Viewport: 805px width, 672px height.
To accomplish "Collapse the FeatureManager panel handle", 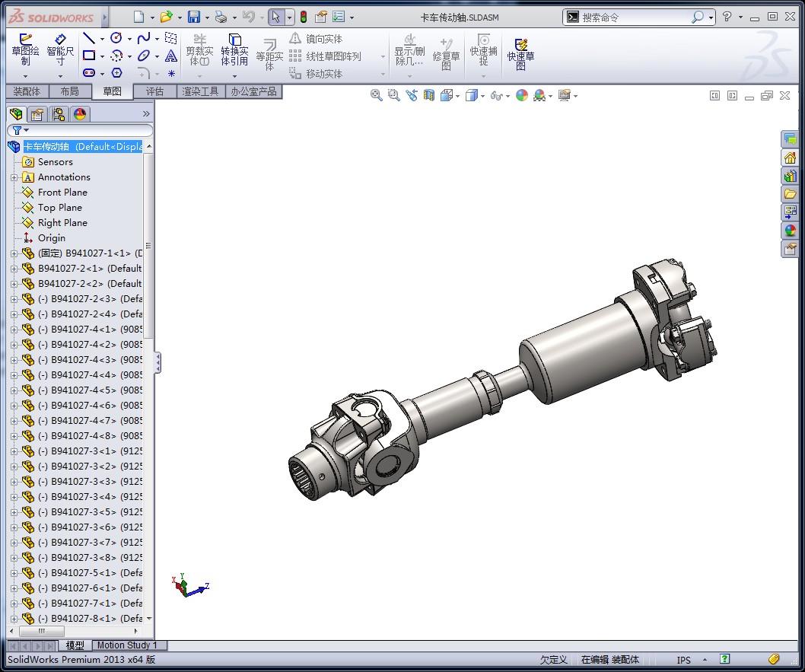I will coord(157,363).
